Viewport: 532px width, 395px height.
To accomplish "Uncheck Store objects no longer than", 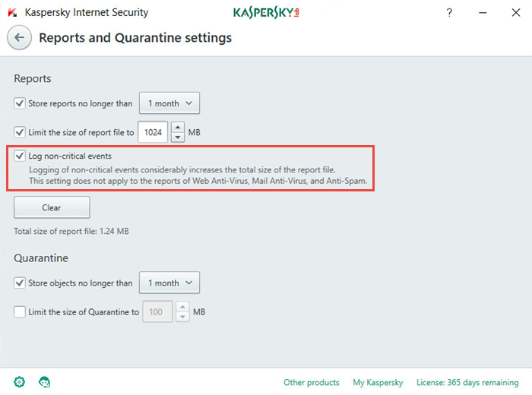I will coord(20,283).
